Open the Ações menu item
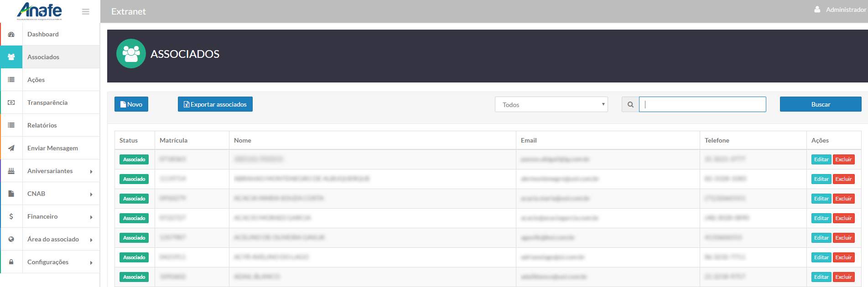 [50, 80]
